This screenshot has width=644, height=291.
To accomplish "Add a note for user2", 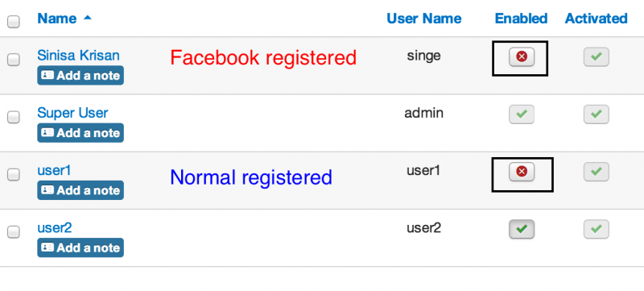I will tap(80, 247).
